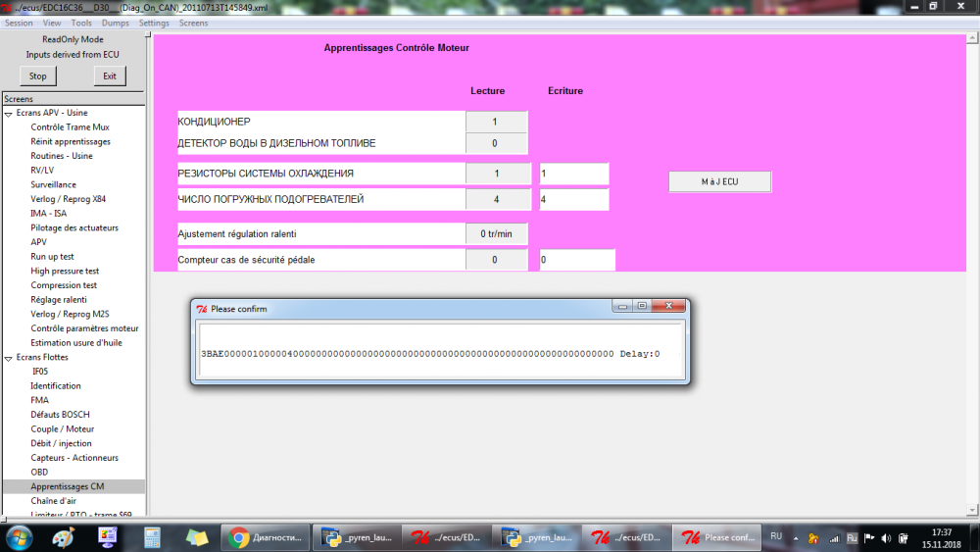Open Windows Start menu orb

[x=19, y=537]
